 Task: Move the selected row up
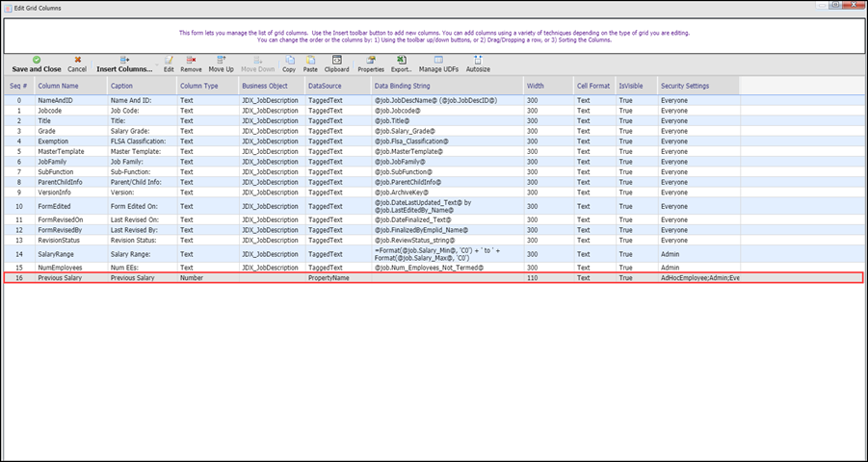[221, 64]
